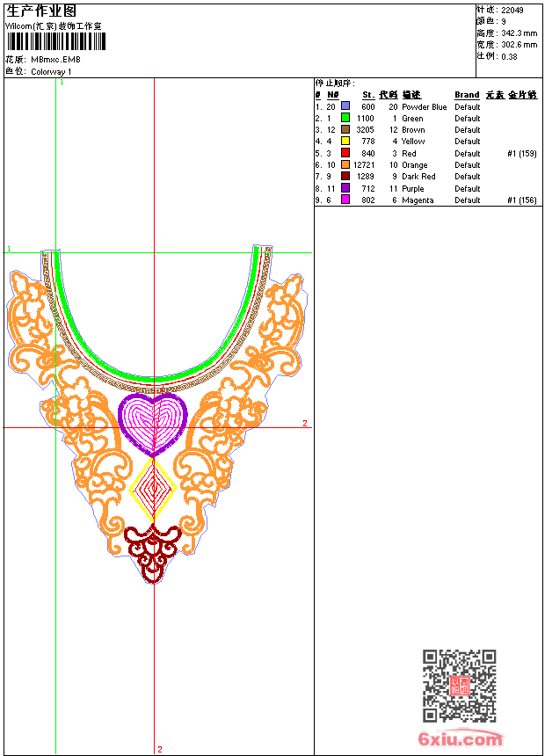Choose the Purple color swatch

click(x=345, y=188)
